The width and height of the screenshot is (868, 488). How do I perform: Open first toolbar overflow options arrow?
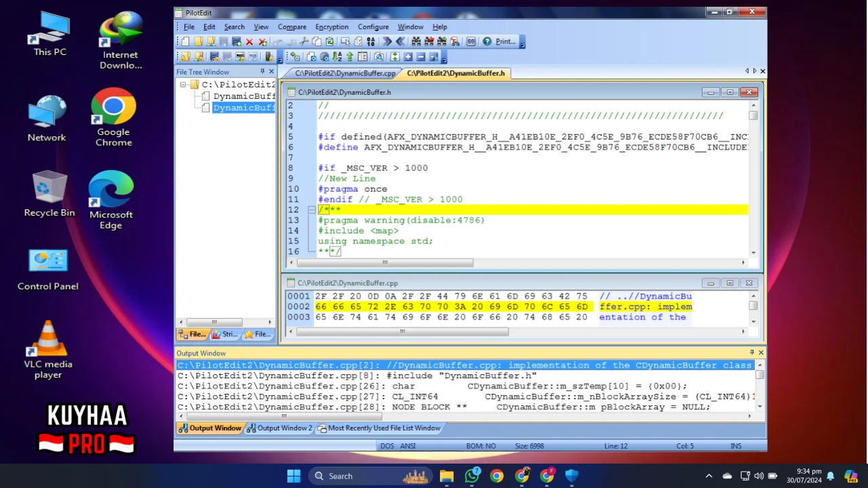522,43
